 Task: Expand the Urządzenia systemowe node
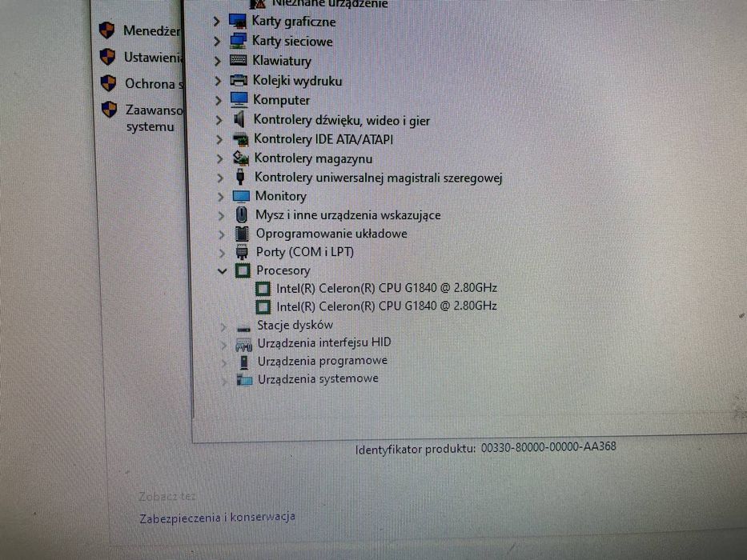(224, 381)
